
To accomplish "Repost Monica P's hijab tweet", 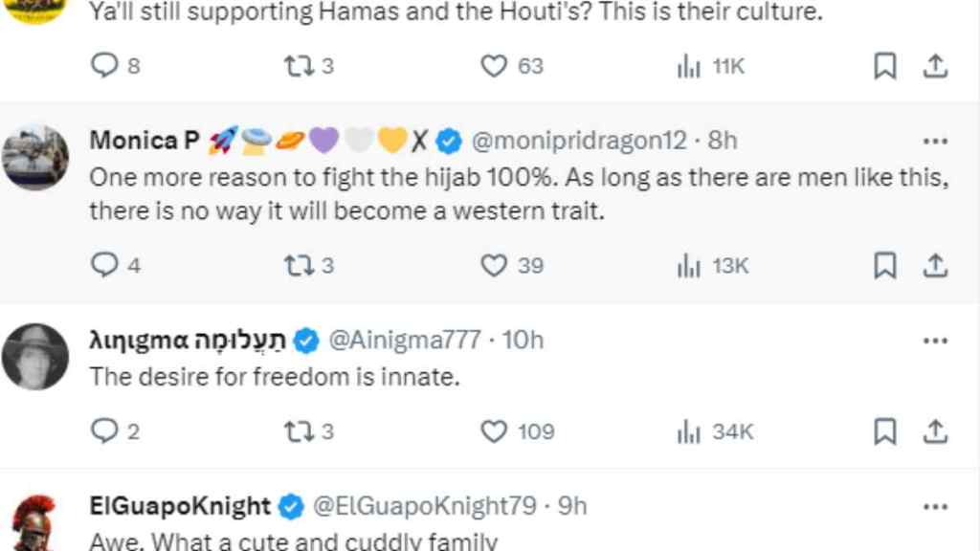I will click(309, 266).
